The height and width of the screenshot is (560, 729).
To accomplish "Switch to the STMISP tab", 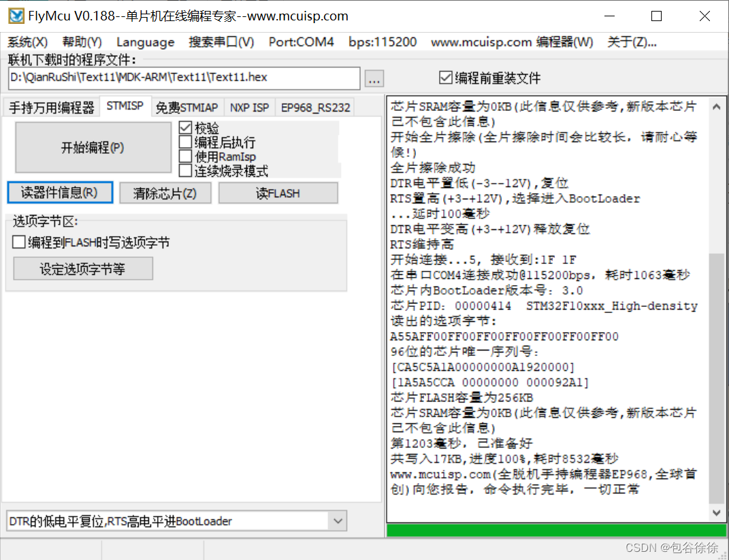I will [125, 106].
